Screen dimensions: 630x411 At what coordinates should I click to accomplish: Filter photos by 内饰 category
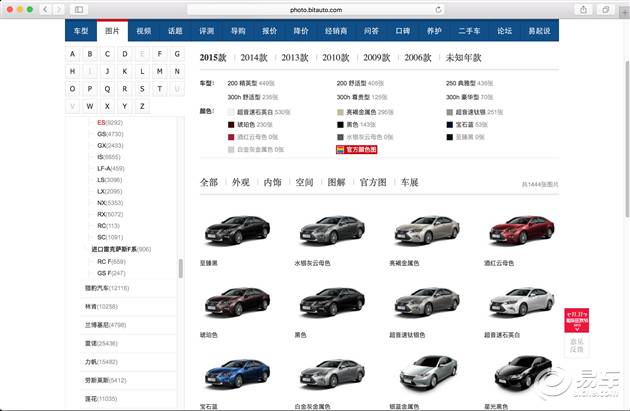pos(272,182)
